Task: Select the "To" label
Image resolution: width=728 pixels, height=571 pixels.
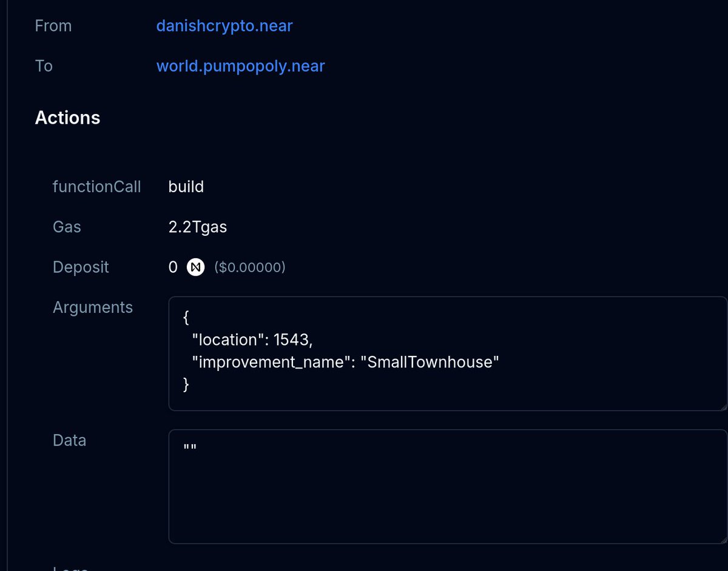Action: coord(44,65)
